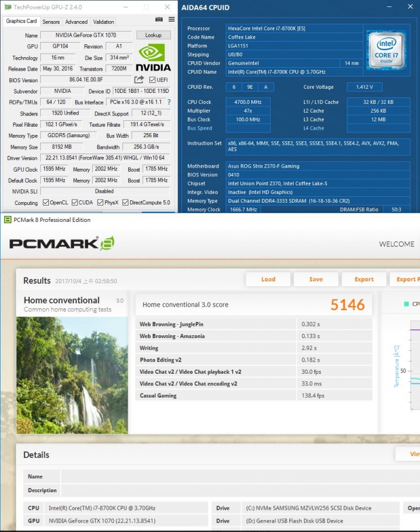Toggle the CPU legend square in chart
420x532 pixels.
coord(407,304)
